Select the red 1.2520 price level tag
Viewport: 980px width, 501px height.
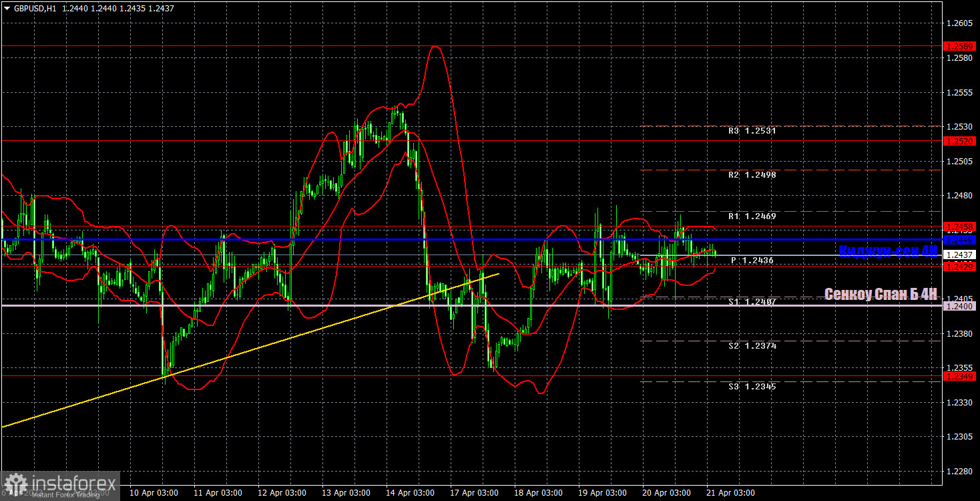click(960, 141)
